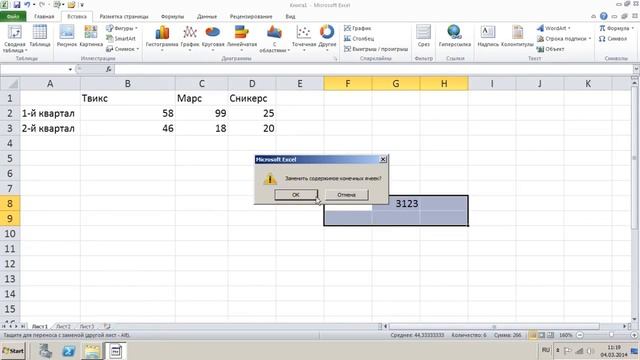The image size is (640, 360).
Task: Insert a График line chart
Action: click(190, 38)
